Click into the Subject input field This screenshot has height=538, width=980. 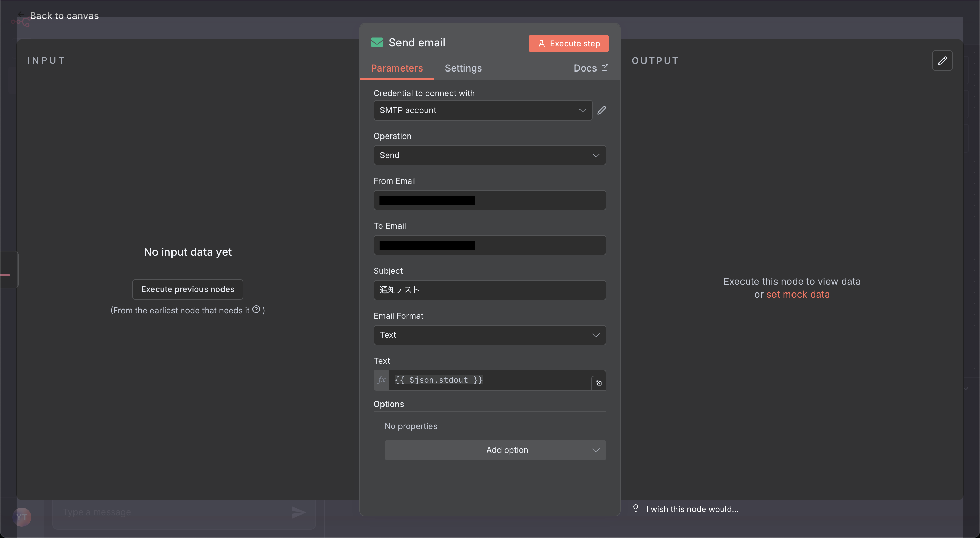click(489, 290)
